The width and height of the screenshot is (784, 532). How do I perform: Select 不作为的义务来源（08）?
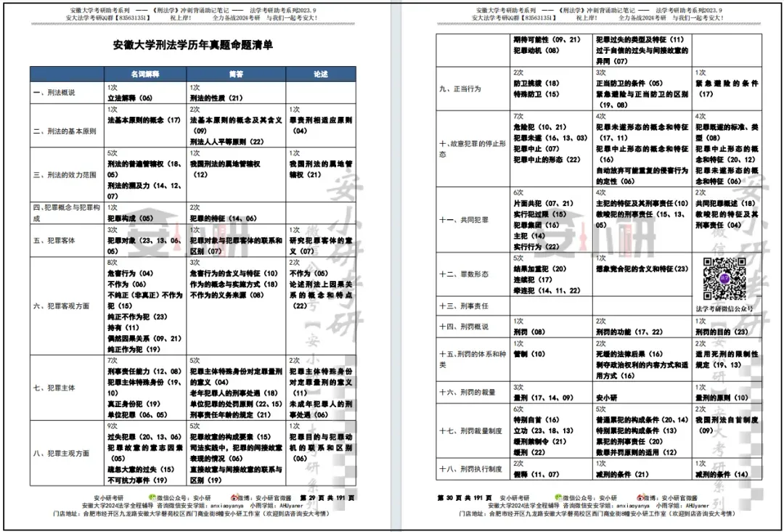226,295
